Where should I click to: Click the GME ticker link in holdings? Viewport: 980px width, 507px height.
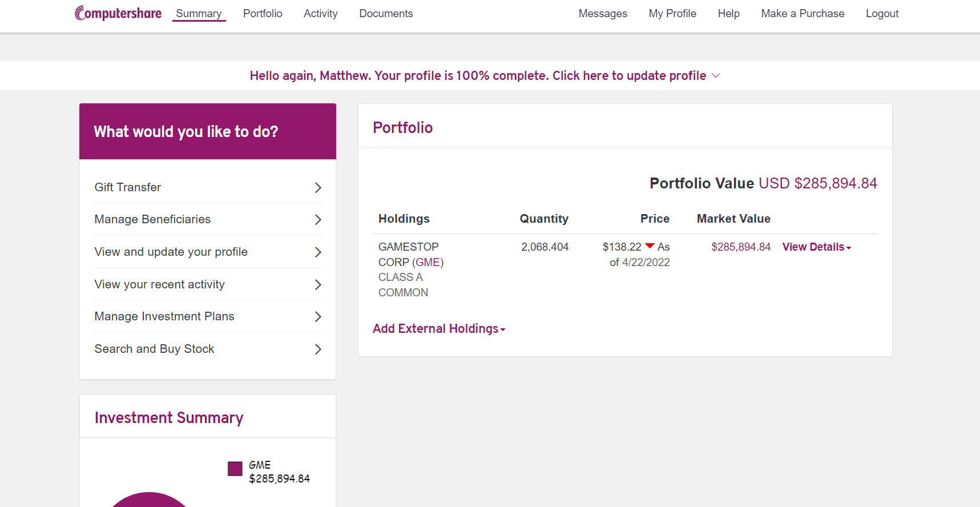point(428,263)
